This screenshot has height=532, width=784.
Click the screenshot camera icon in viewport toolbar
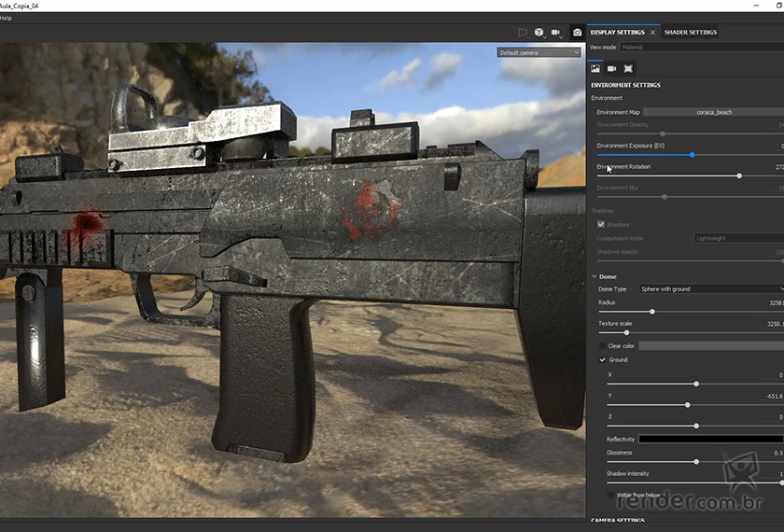(x=577, y=33)
